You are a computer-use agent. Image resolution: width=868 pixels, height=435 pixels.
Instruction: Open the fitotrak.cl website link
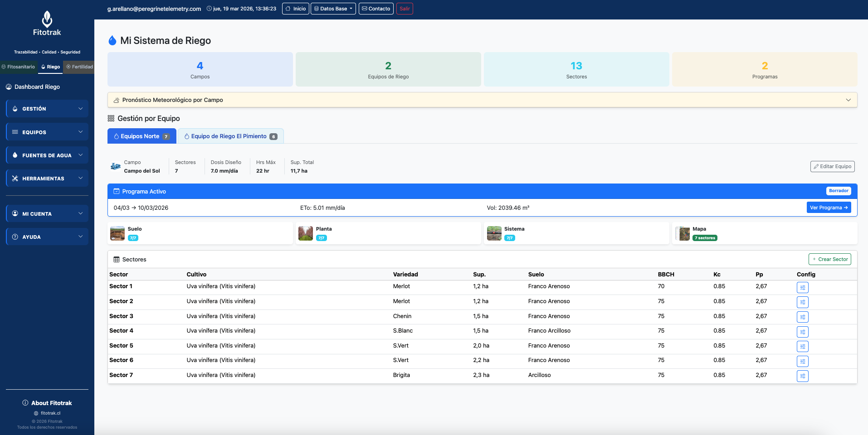click(50, 413)
